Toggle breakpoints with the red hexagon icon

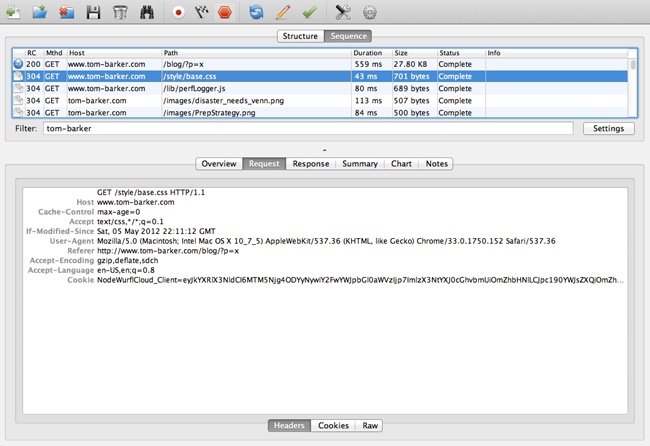click(x=225, y=12)
